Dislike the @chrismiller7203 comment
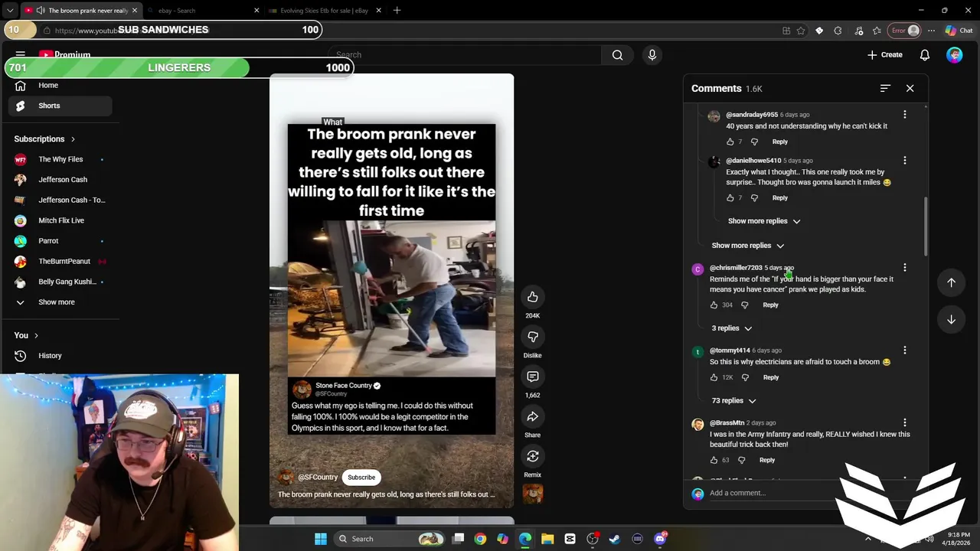Image resolution: width=980 pixels, height=551 pixels. click(744, 305)
